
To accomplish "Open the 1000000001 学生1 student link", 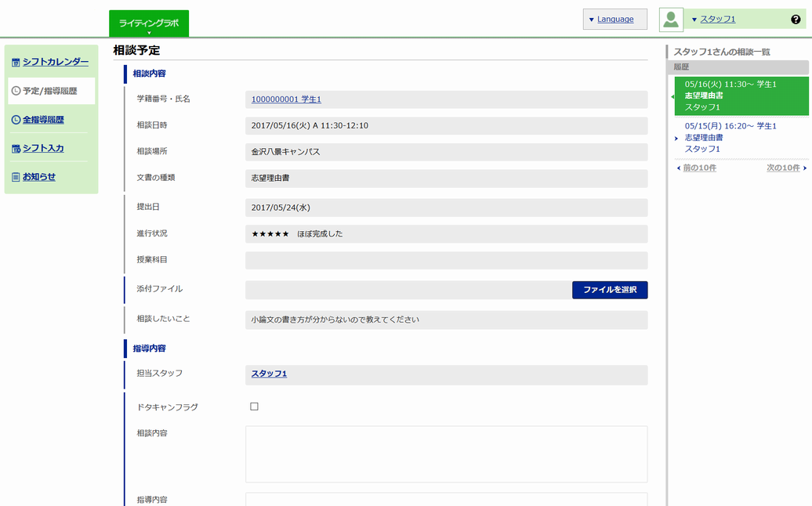I will coord(286,99).
